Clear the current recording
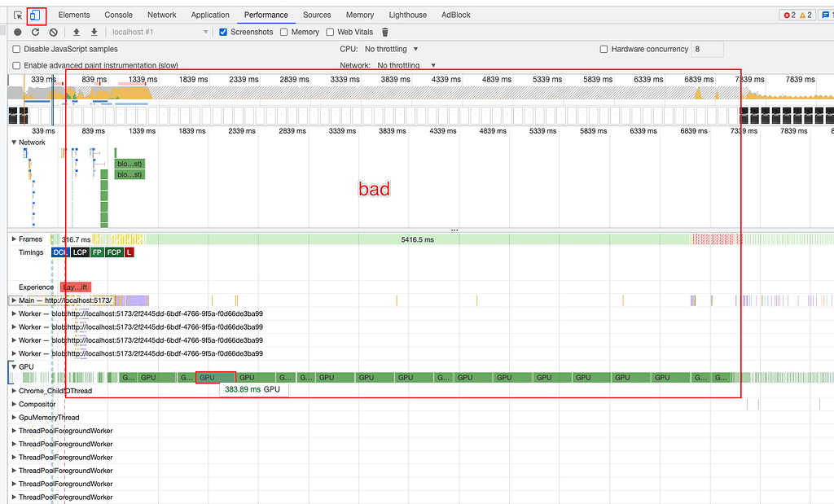 [53, 32]
